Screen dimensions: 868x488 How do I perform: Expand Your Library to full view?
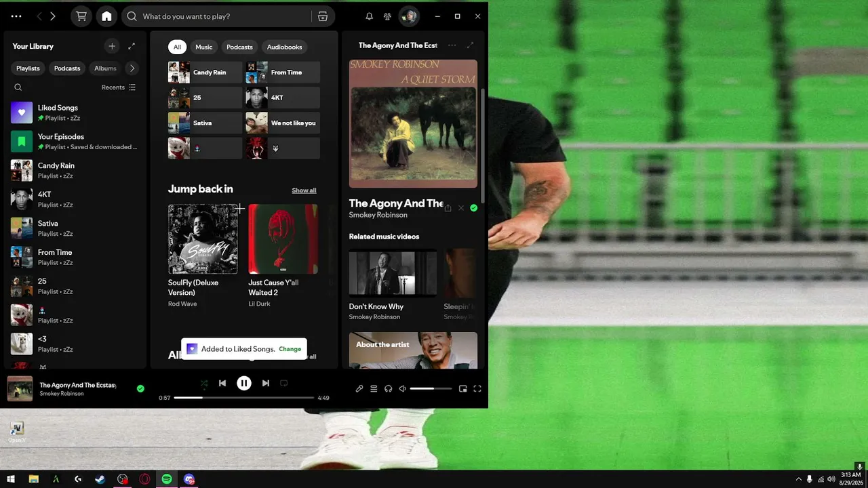[132, 46]
